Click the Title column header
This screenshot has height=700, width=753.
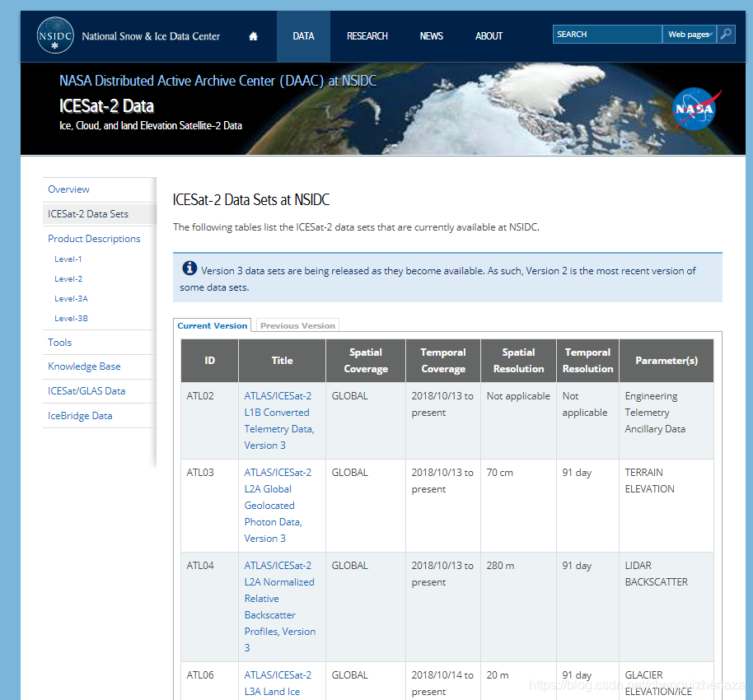coord(282,361)
